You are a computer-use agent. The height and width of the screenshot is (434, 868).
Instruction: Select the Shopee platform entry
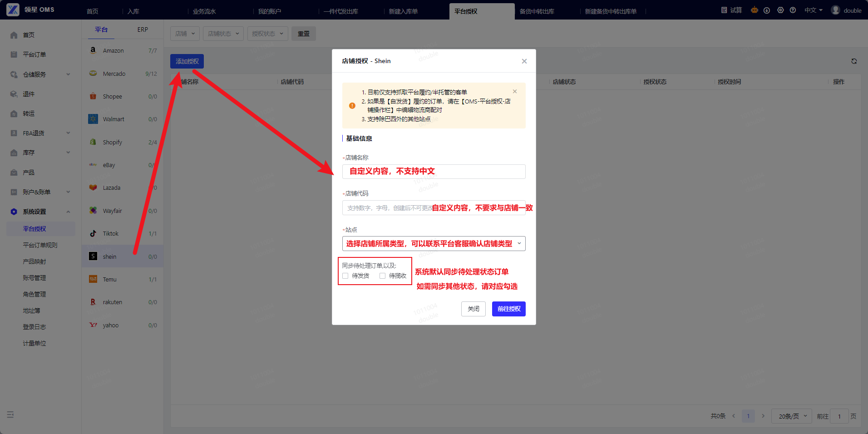tap(123, 96)
